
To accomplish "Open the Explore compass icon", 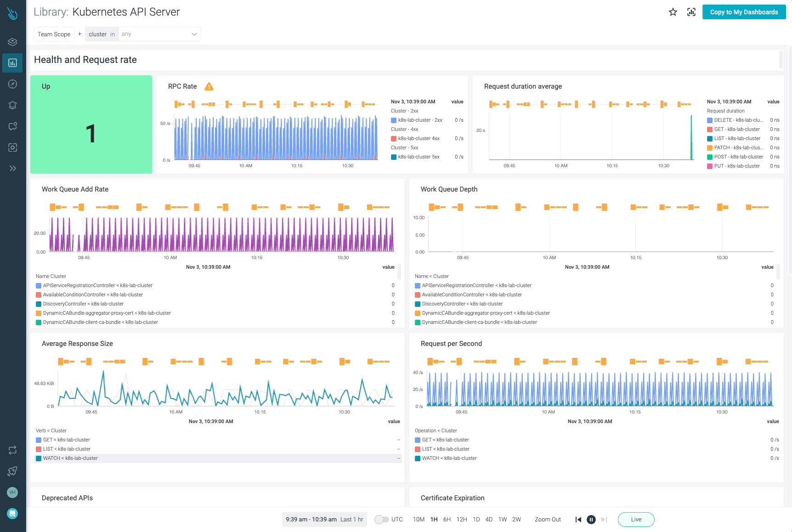I will 12,84.
